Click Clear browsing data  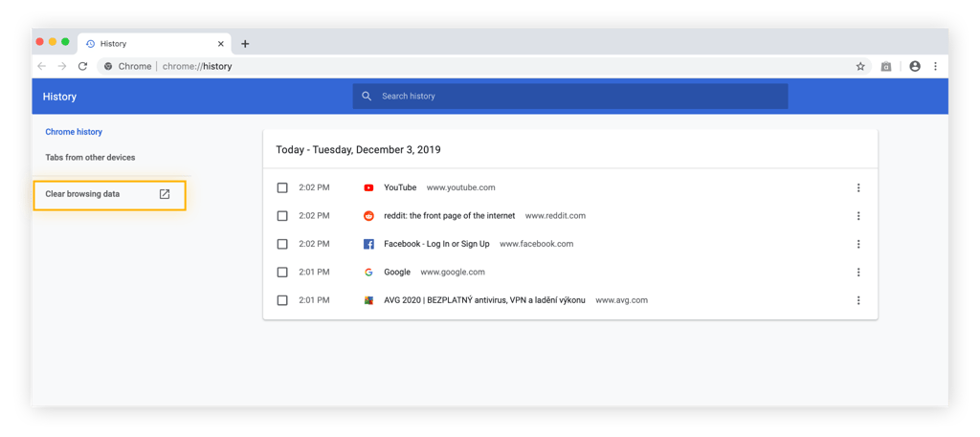pyautogui.click(x=83, y=194)
